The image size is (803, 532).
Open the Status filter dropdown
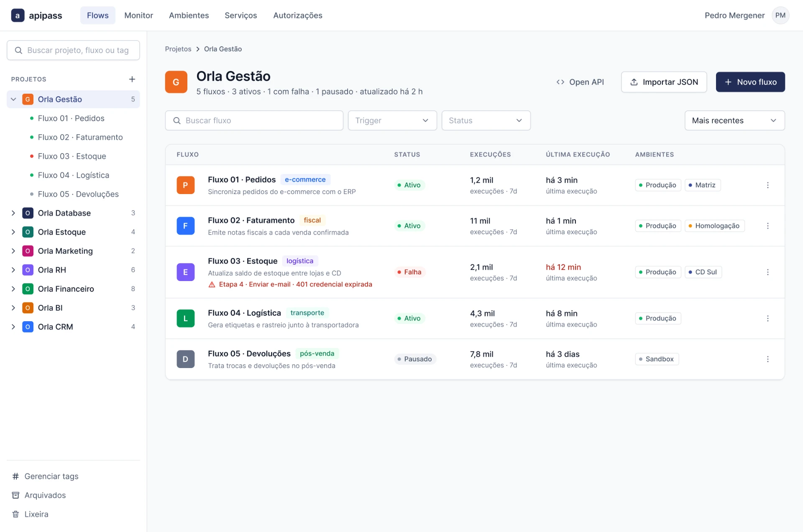coord(486,120)
